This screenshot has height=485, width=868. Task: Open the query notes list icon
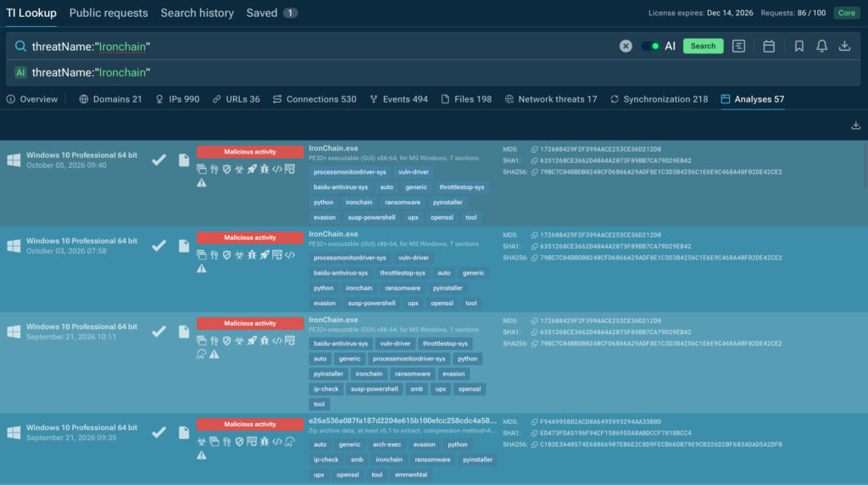click(738, 46)
